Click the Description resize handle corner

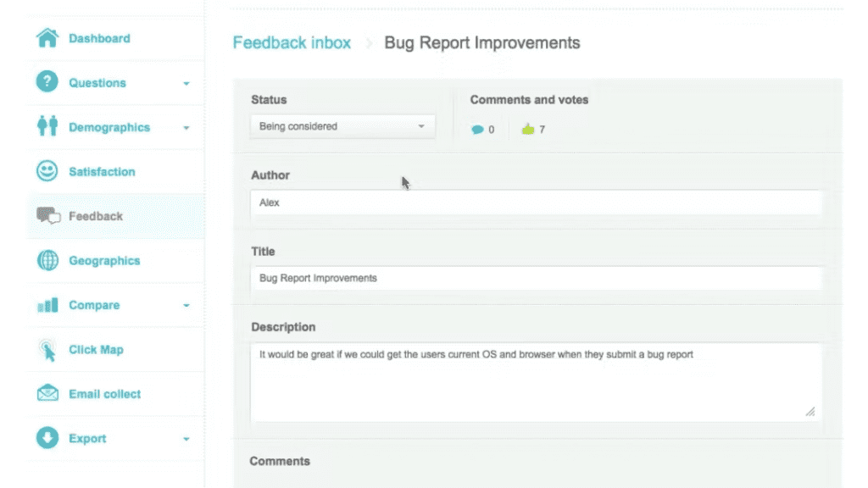point(810,412)
